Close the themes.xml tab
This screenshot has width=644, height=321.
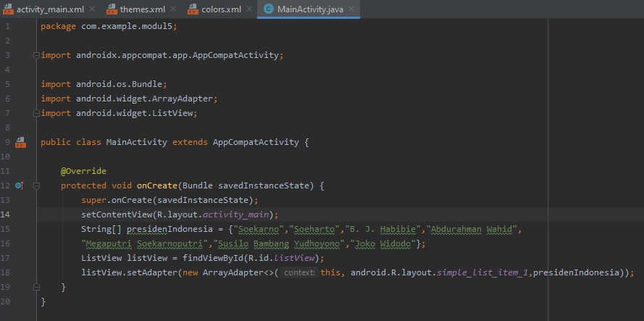click(172, 9)
